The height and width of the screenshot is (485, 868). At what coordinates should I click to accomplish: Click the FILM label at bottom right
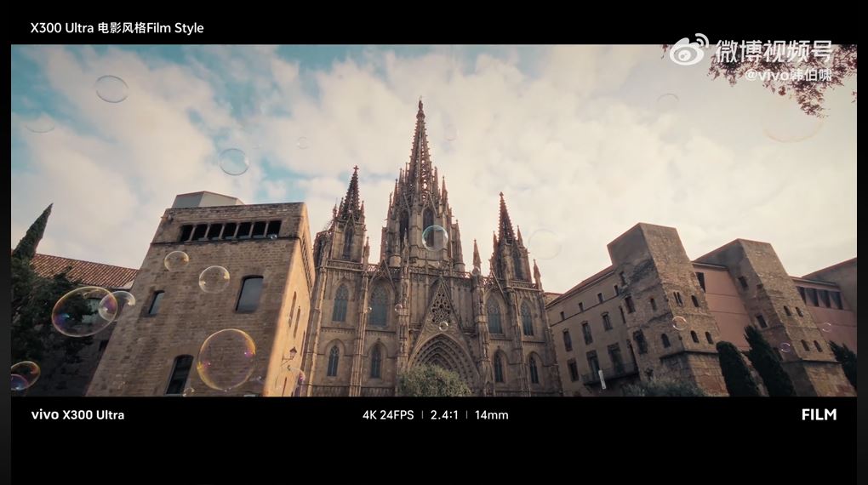coord(819,415)
